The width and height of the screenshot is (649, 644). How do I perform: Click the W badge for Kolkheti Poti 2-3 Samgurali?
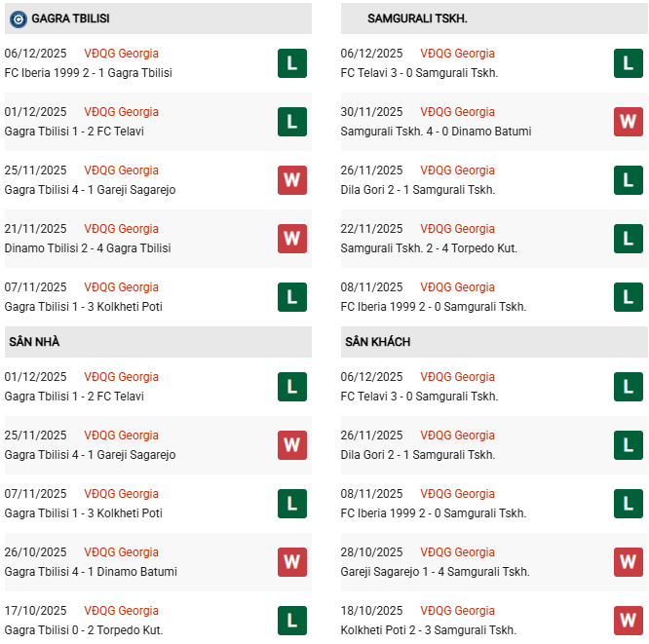click(x=628, y=621)
